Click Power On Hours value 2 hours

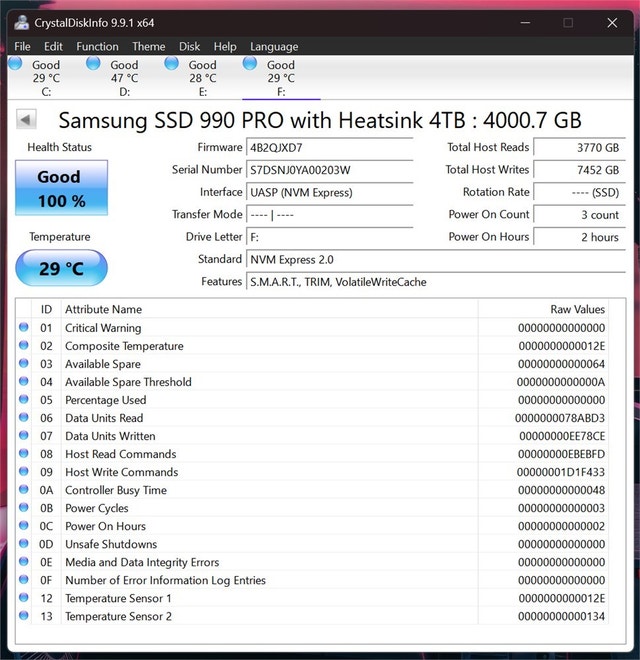(x=579, y=237)
